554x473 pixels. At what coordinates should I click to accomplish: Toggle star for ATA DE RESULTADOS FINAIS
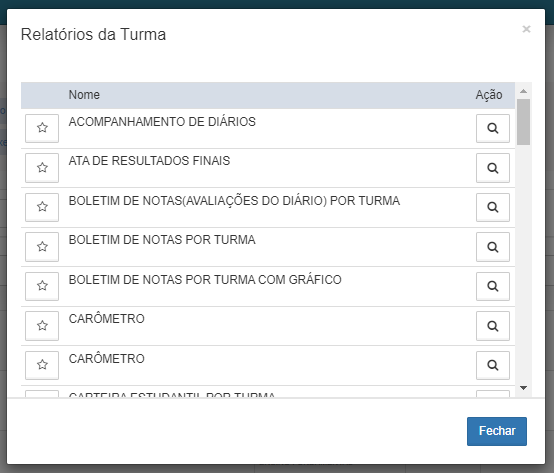pyautogui.click(x=42, y=168)
